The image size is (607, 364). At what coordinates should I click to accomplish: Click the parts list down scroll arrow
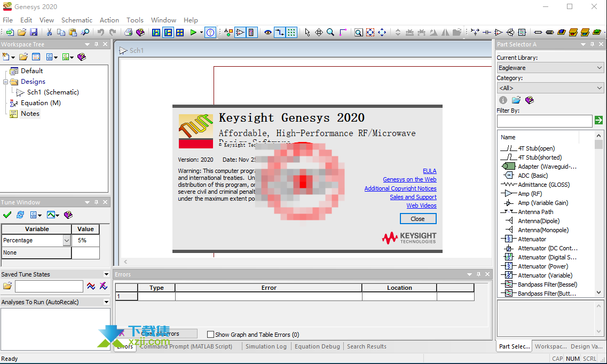tap(598, 292)
